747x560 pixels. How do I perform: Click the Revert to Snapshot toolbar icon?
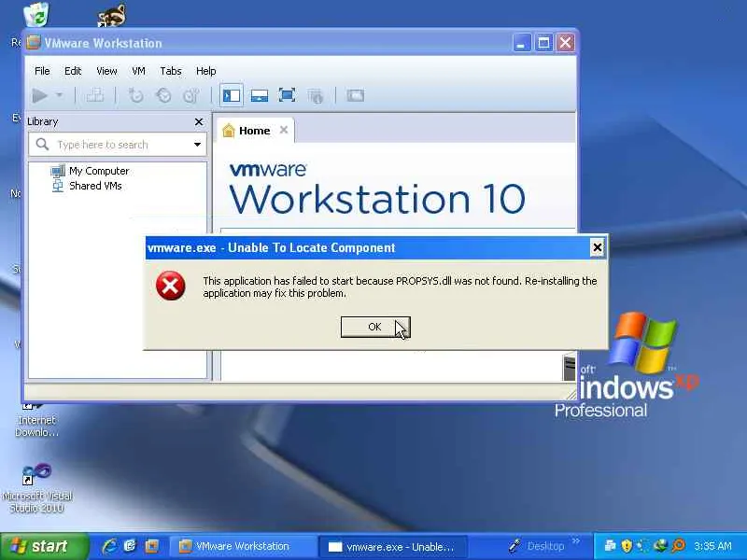click(x=164, y=96)
